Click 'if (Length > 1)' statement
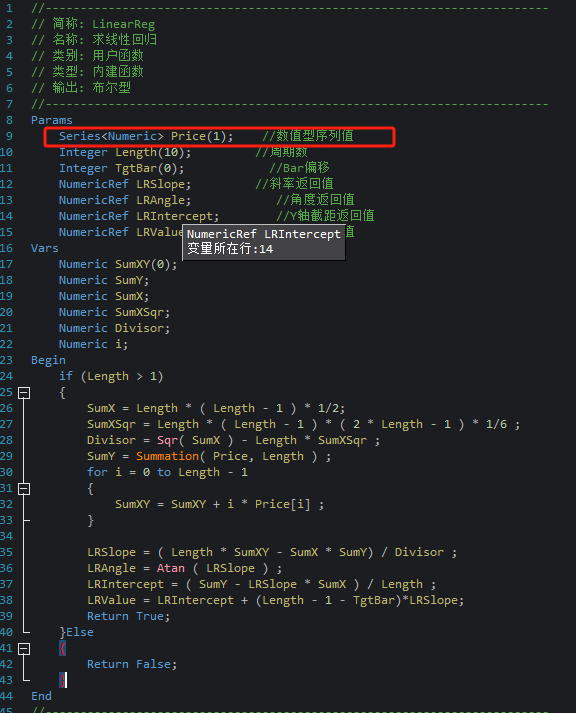Screen dimensions: 576x713 pos(111,377)
